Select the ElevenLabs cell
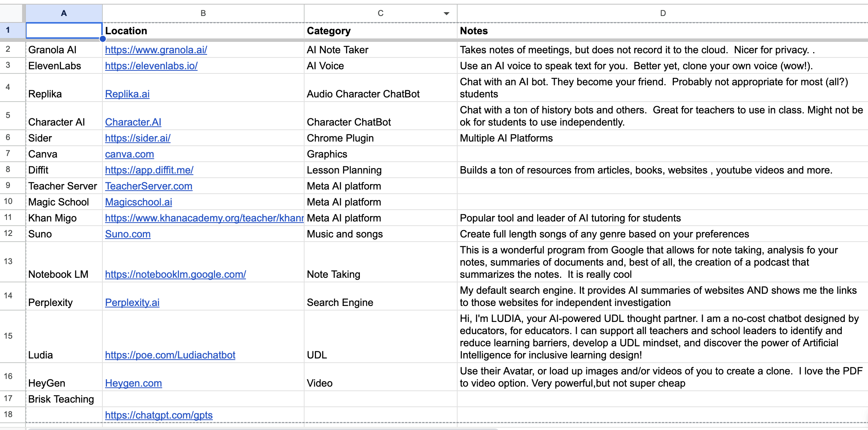This screenshot has height=430, width=868. pos(64,66)
